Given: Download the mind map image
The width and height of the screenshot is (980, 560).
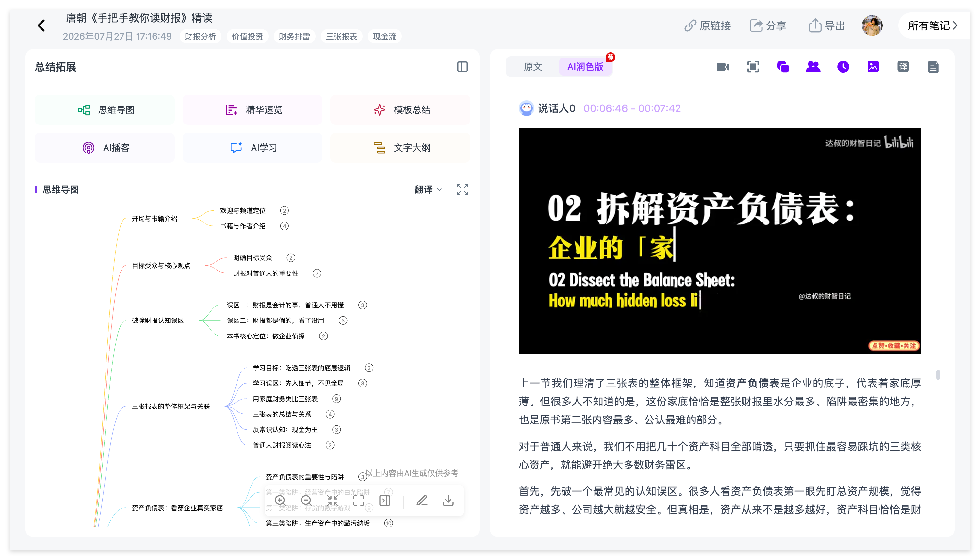Looking at the screenshot, I should pyautogui.click(x=448, y=501).
